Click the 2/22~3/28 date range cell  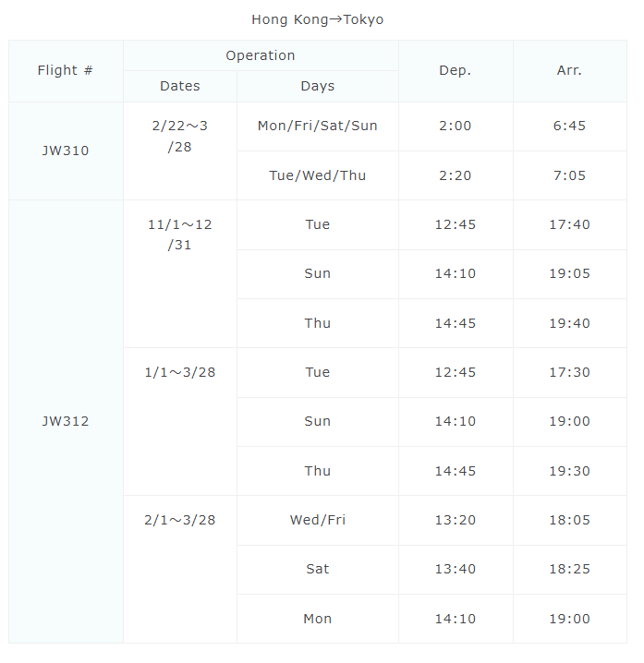180,136
